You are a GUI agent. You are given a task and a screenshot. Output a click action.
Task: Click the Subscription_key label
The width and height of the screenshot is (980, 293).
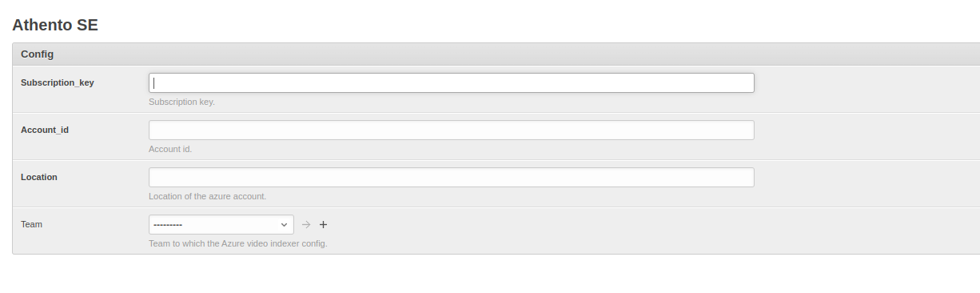(x=58, y=82)
